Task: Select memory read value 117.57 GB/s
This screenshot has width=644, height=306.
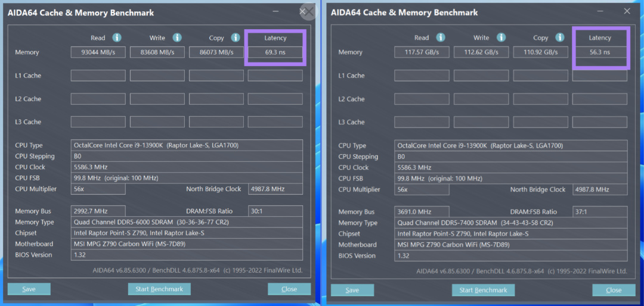Action: [422, 52]
